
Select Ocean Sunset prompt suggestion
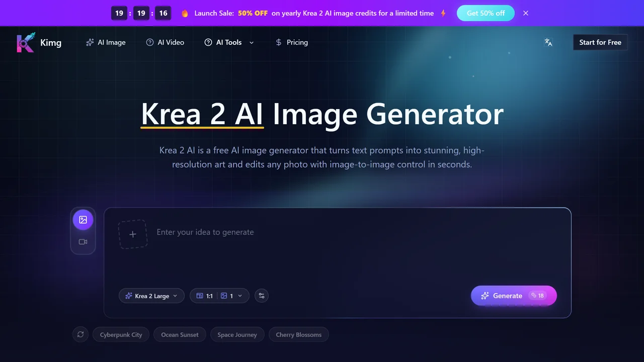[x=180, y=334]
